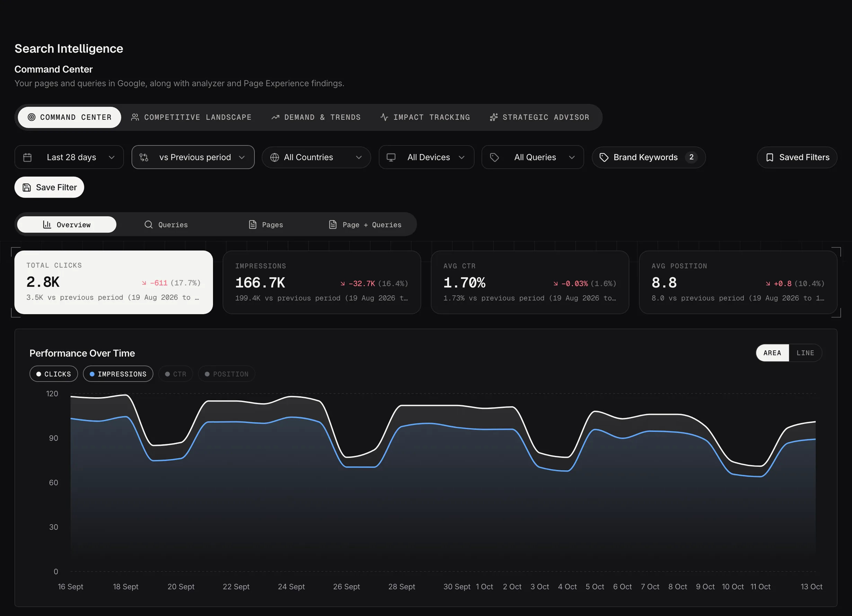Click the Brand Keywords button

pyautogui.click(x=649, y=157)
